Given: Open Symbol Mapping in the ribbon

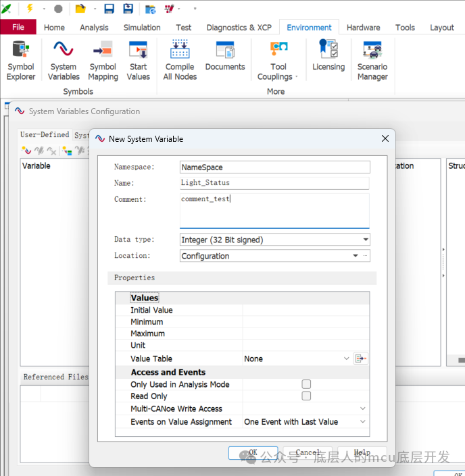Looking at the screenshot, I should coord(103,60).
